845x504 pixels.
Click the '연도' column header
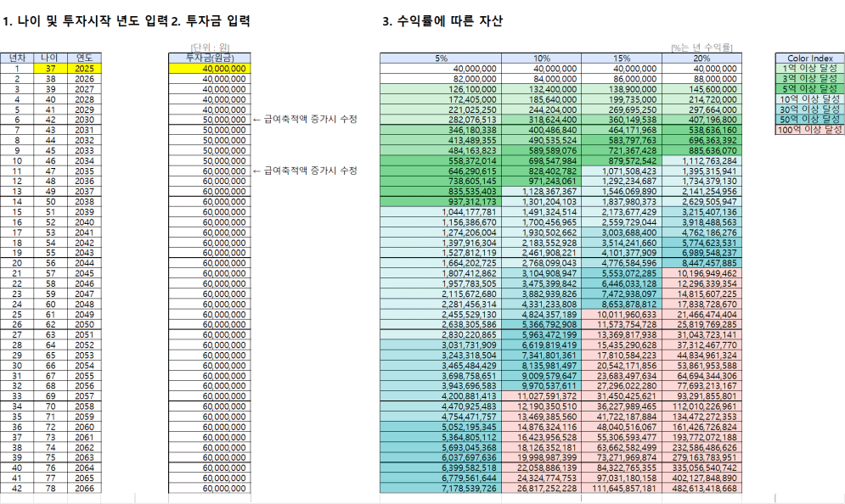84,59
